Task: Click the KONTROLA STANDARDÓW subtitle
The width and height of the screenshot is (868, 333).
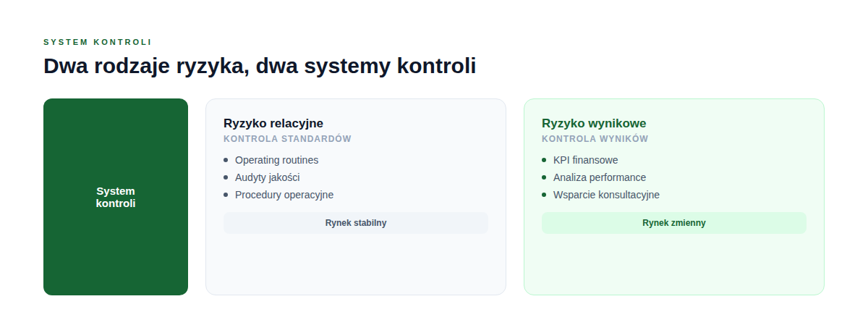Action: 288,139
